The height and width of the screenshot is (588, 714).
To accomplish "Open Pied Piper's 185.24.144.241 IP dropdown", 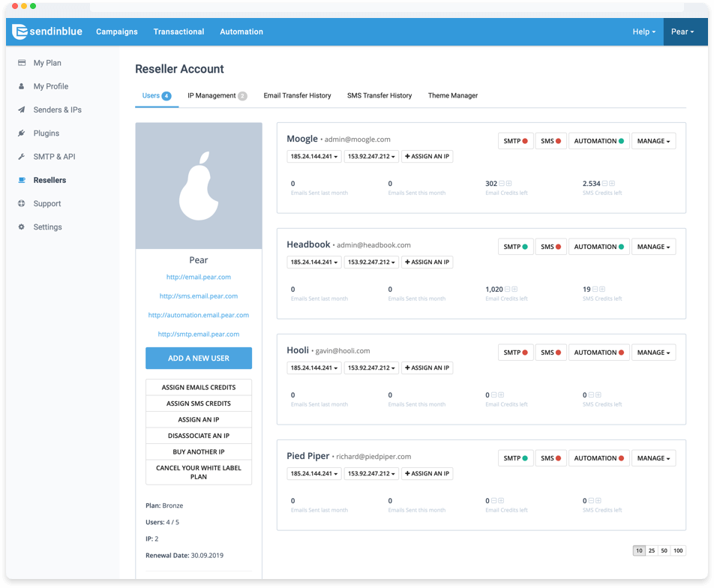I will click(x=314, y=473).
